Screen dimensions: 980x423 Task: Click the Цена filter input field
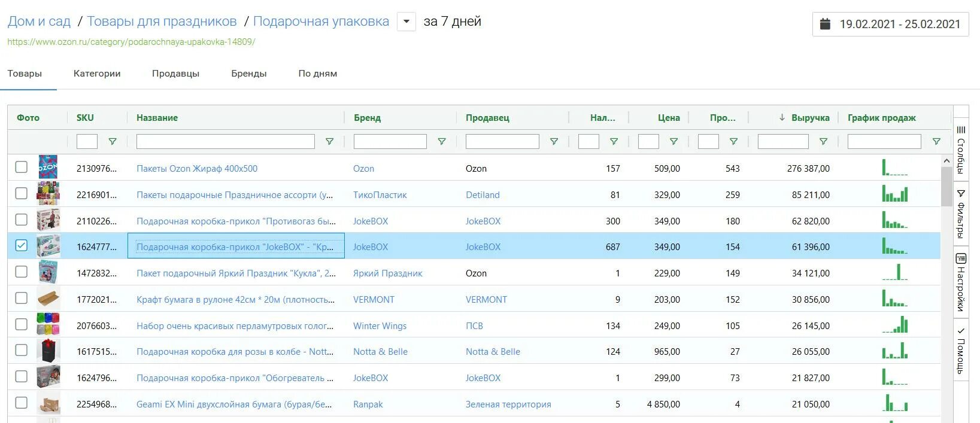648,141
